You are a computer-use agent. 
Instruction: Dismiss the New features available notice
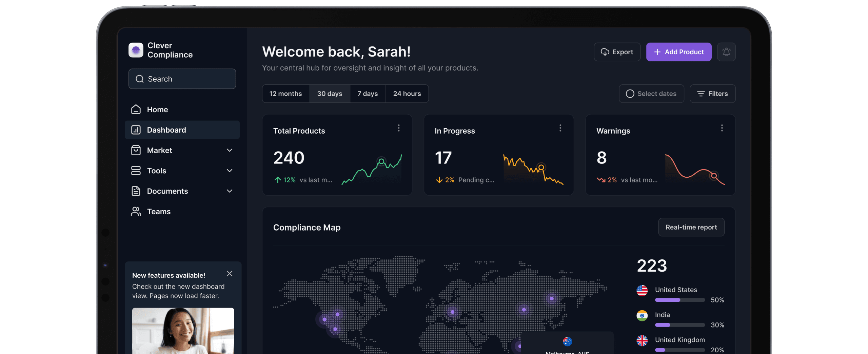click(x=230, y=274)
